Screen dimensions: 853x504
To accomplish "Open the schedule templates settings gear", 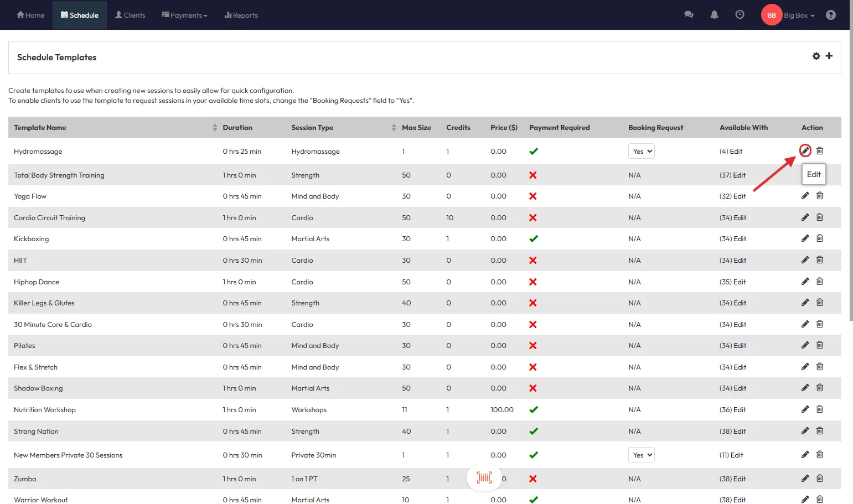I will tap(816, 56).
